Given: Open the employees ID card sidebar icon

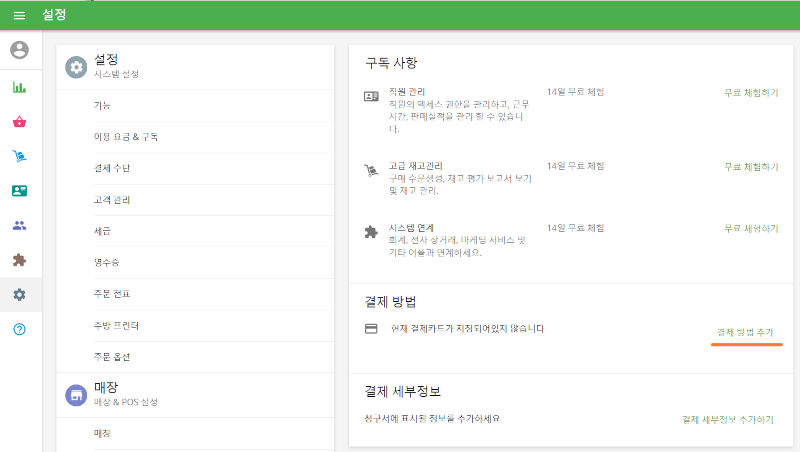Looking at the screenshot, I should click(x=20, y=190).
